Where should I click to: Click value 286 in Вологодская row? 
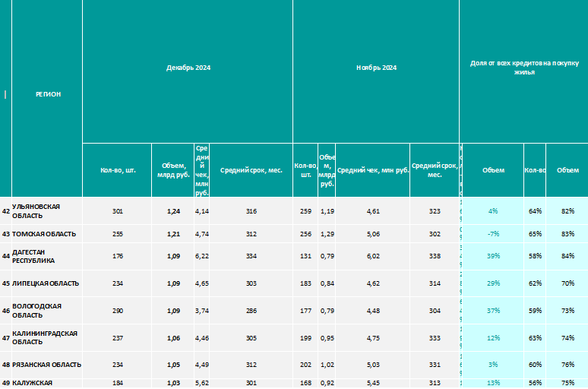coord(251,311)
